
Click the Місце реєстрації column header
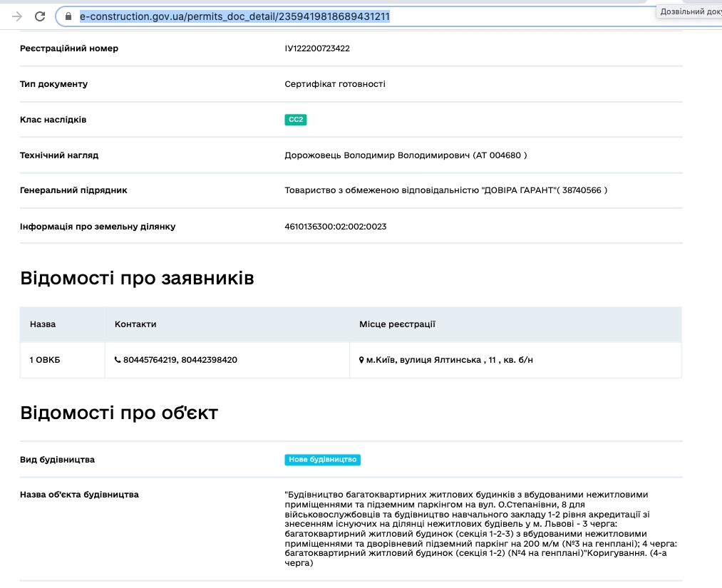tap(397, 324)
